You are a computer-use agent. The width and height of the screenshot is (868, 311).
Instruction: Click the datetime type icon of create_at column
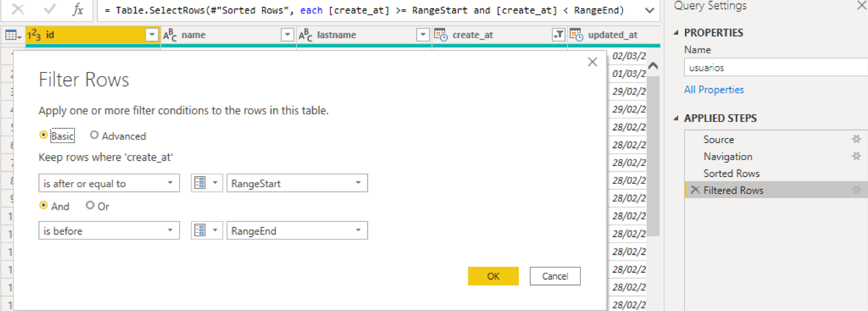pyautogui.click(x=441, y=35)
